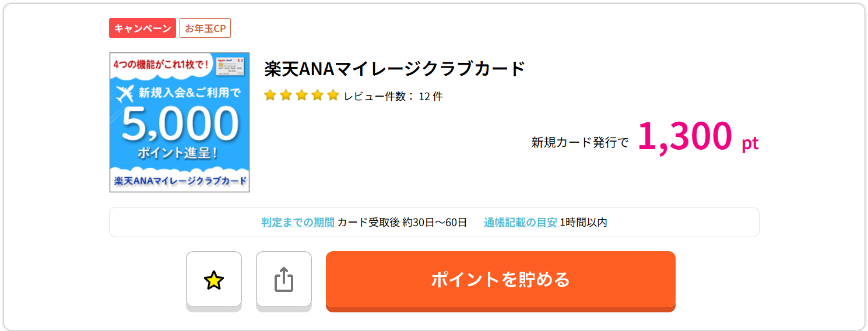Click the レビュー件数 12 件 text

[393, 96]
